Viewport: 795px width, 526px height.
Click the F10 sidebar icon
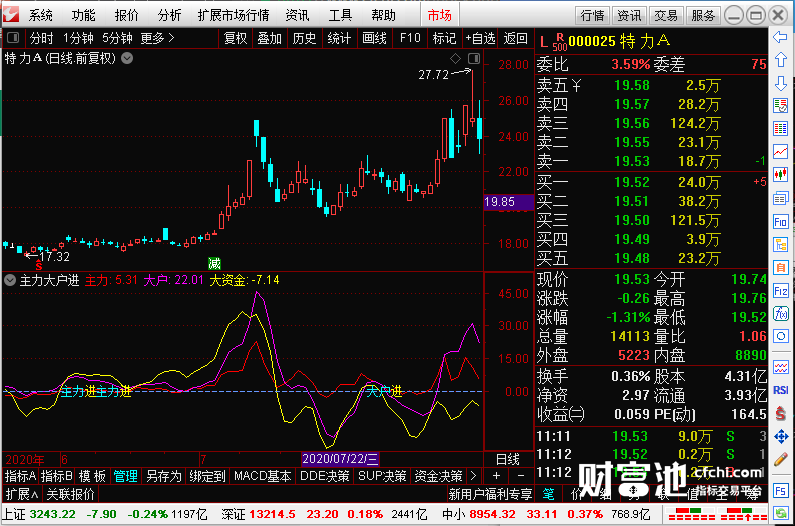780,222
